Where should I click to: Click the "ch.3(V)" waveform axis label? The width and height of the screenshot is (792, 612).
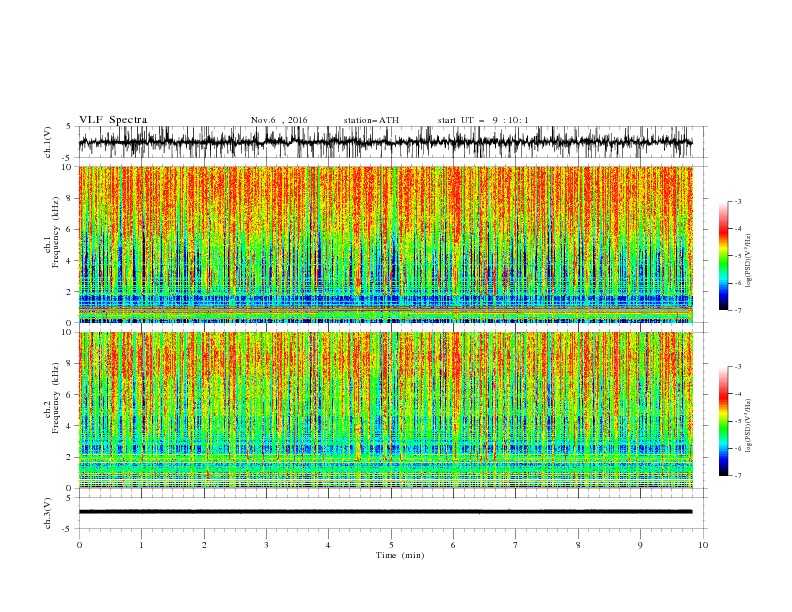[48, 513]
